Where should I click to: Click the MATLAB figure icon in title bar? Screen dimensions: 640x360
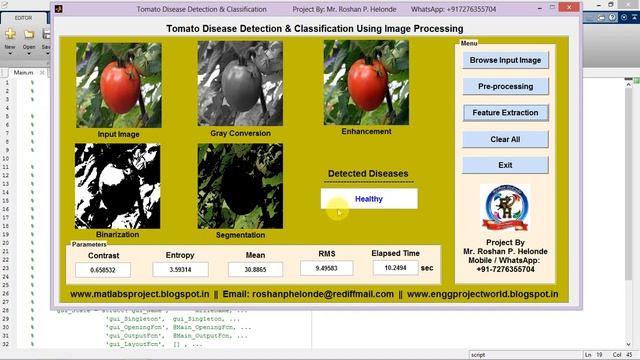click(x=58, y=9)
